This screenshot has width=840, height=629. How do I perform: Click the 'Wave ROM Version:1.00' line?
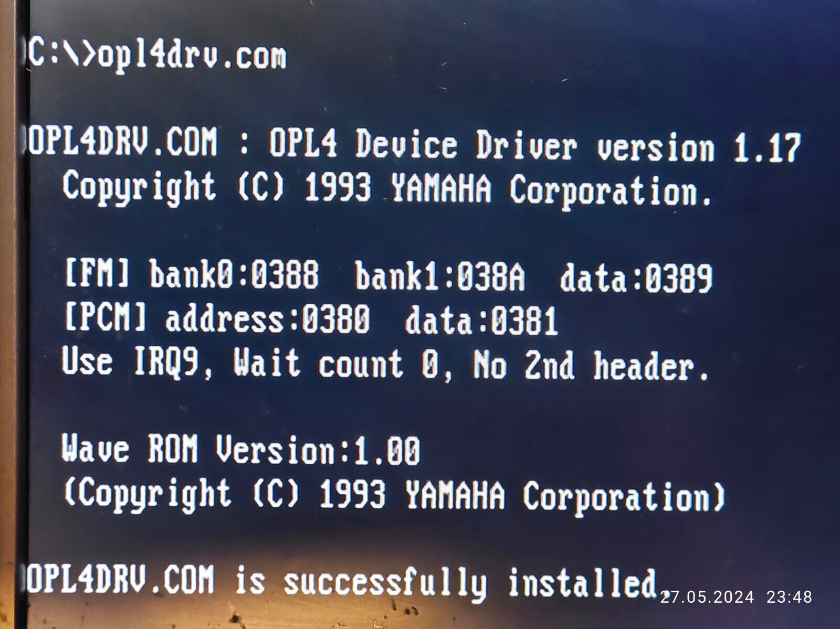[241, 449]
